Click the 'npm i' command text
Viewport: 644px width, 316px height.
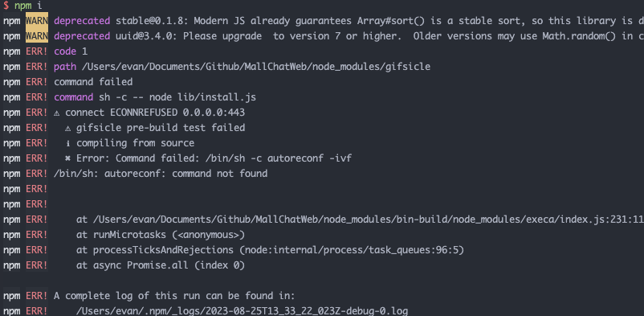pos(28,6)
